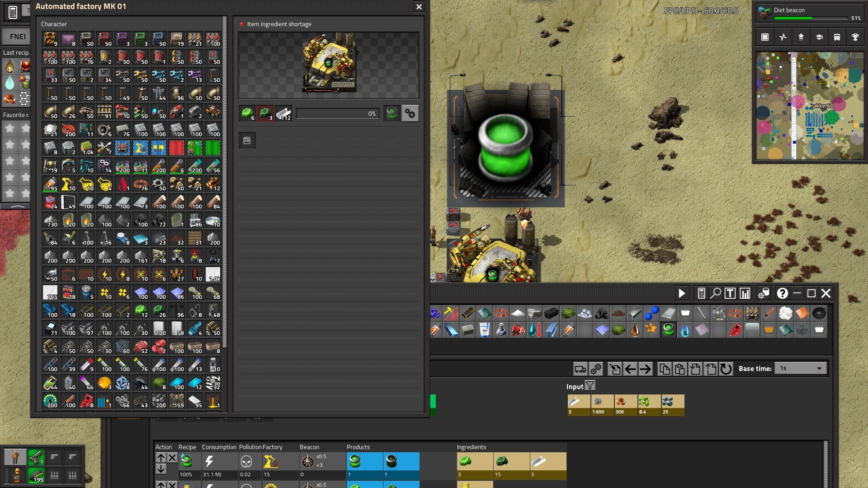Click the first favorite recipe star
Screen dimensions: 868x488
(x=9, y=128)
